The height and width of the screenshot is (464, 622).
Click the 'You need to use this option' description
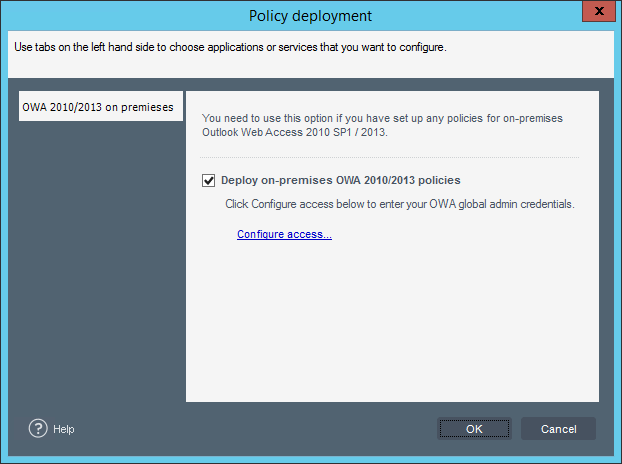point(382,125)
